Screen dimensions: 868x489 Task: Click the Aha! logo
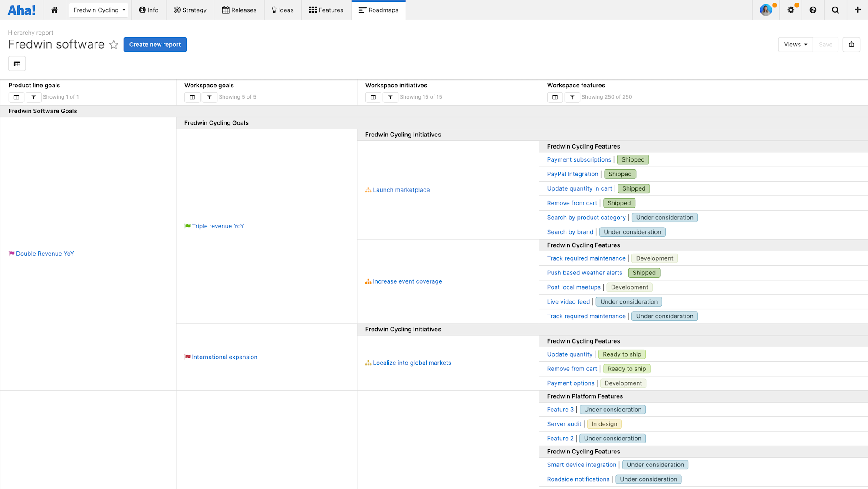22,10
